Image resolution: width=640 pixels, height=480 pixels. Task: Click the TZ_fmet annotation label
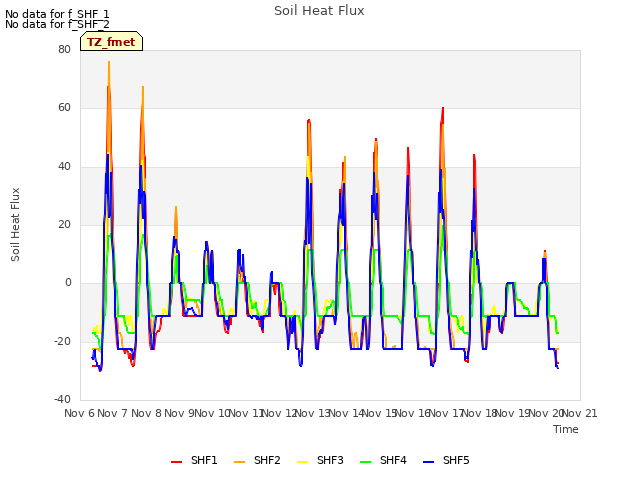[111, 42]
